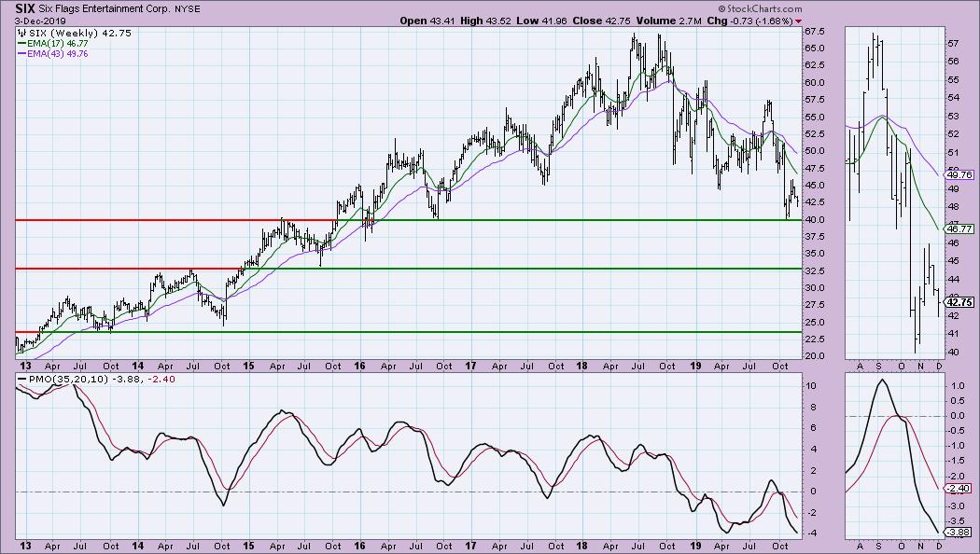The image size is (980, 554).
Task: Click the 52.5 price axis label
Action: coord(813,133)
